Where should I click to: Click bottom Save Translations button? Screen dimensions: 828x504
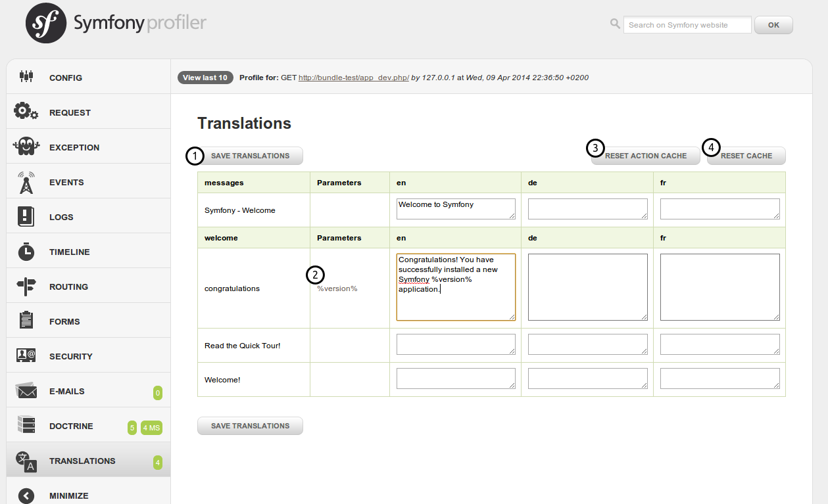(x=250, y=426)
